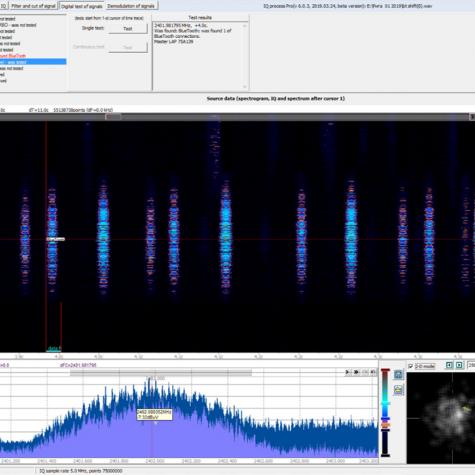The image size is (475, 475).
Task: Click the greyed-out Continuous test button
Action: click(x=128, y=47)
